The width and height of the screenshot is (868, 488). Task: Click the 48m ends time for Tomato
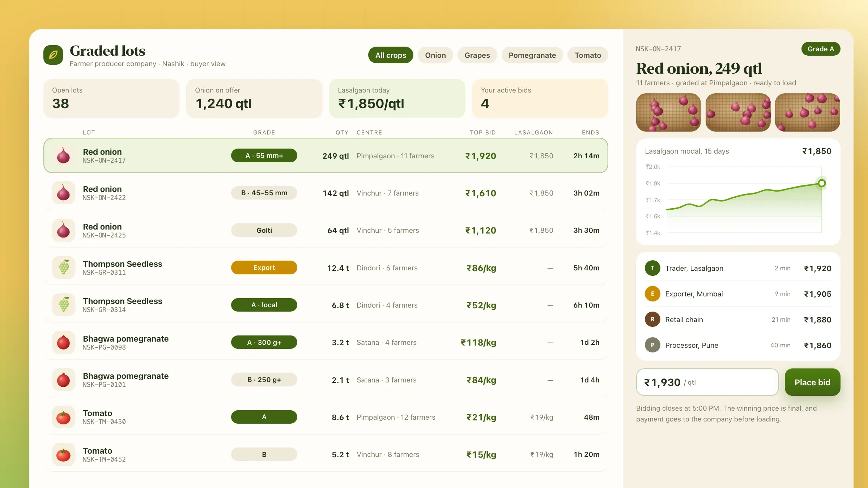tap(592, 417)
